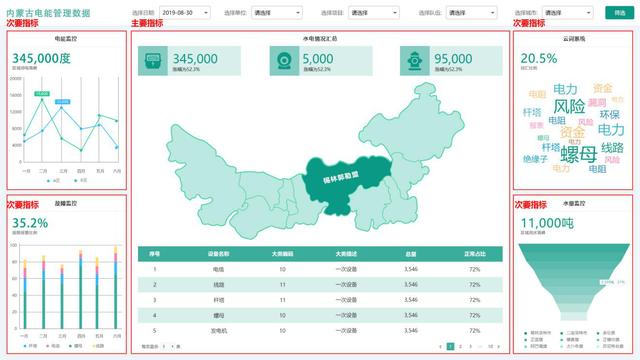Click the water meter icon beside 5,000
Image resolution: width=640 pixels, height=360 pixels.
(x=284, y=61)
